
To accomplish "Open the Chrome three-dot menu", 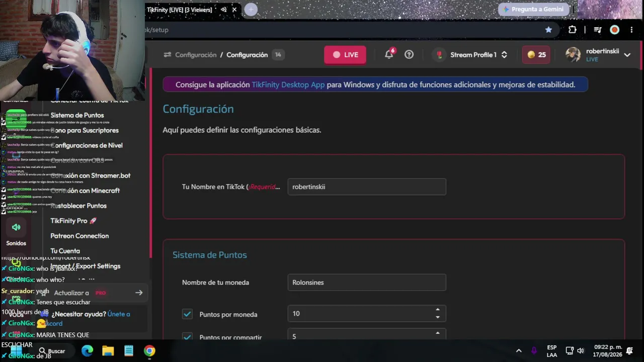I will coord(631,30).
